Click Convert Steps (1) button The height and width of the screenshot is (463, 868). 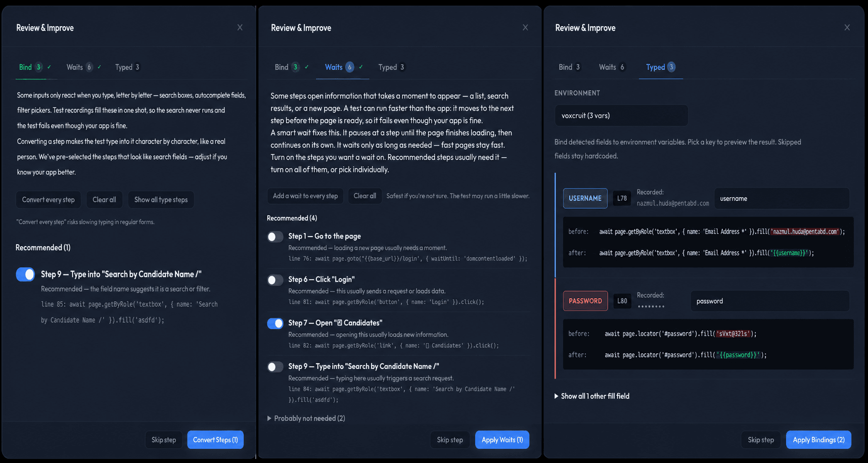[215, 440]
